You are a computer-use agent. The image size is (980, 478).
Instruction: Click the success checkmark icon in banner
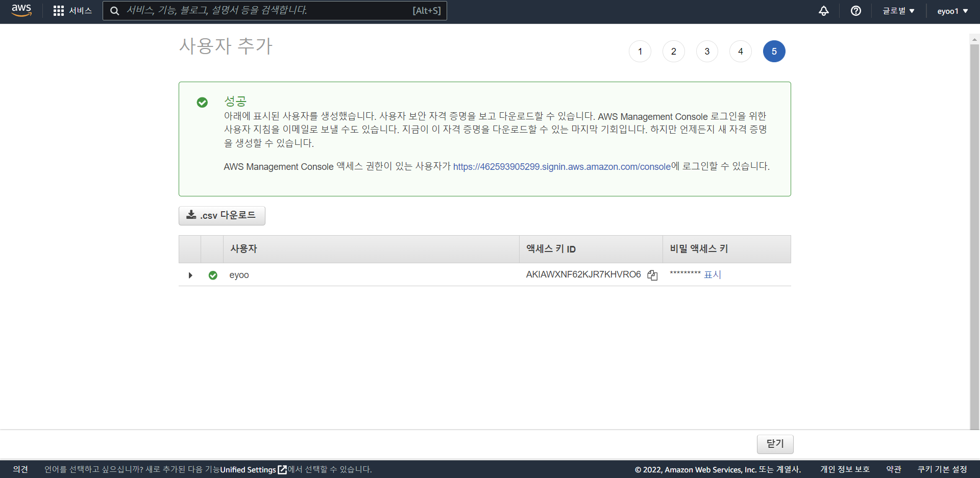click(202, 103)
